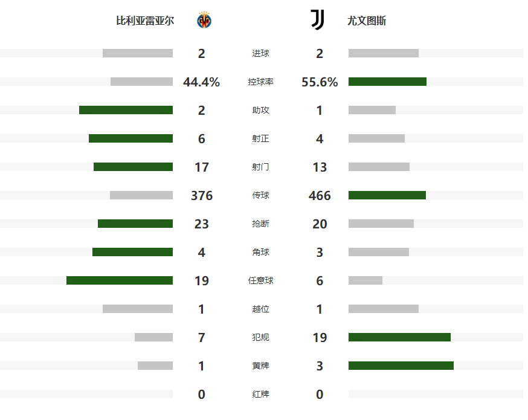
Task: Click Juventus green 黄牌 bar showing 3
Action: (401, 366)
